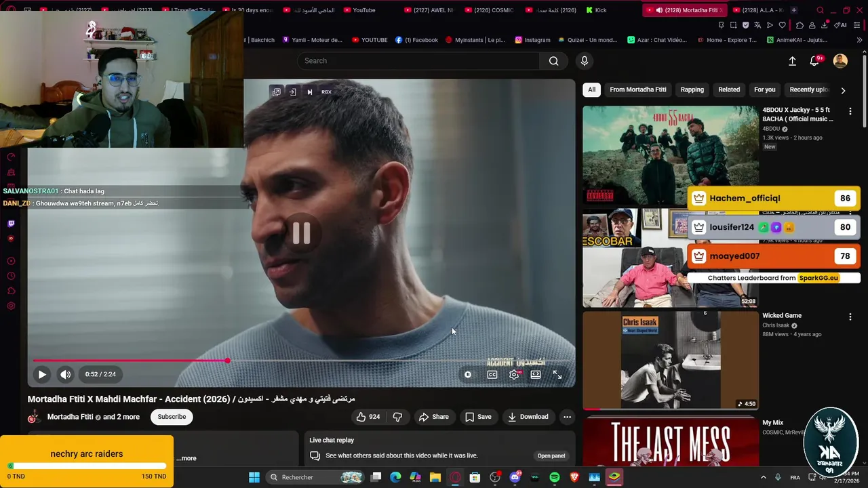Open YouTube notifications bell

coord(815,61)
